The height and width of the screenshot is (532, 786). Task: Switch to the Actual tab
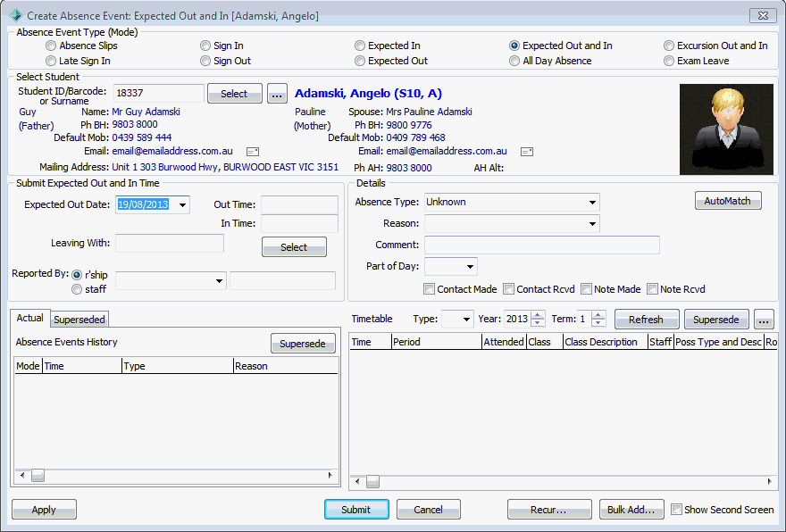pos(30,318)
